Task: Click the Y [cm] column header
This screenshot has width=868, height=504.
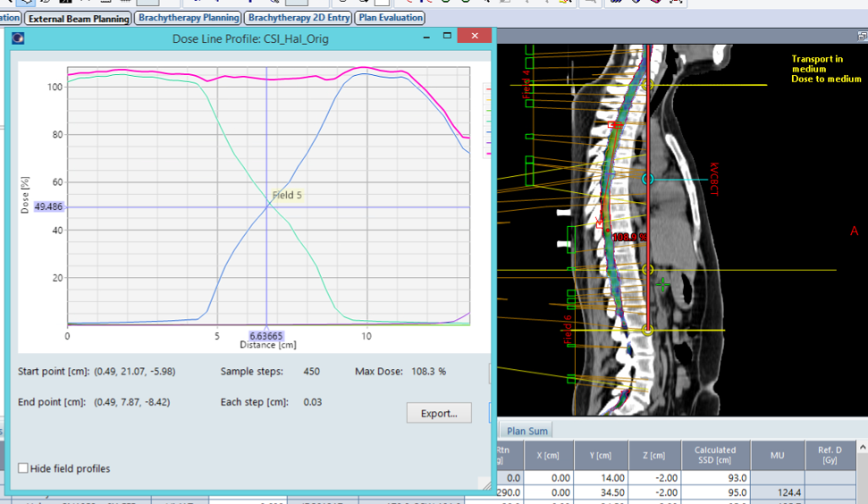Action: [x=601, y=456]
